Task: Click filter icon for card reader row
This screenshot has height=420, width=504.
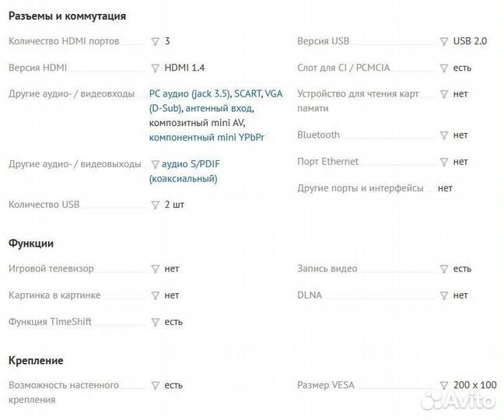Action: 444,94
